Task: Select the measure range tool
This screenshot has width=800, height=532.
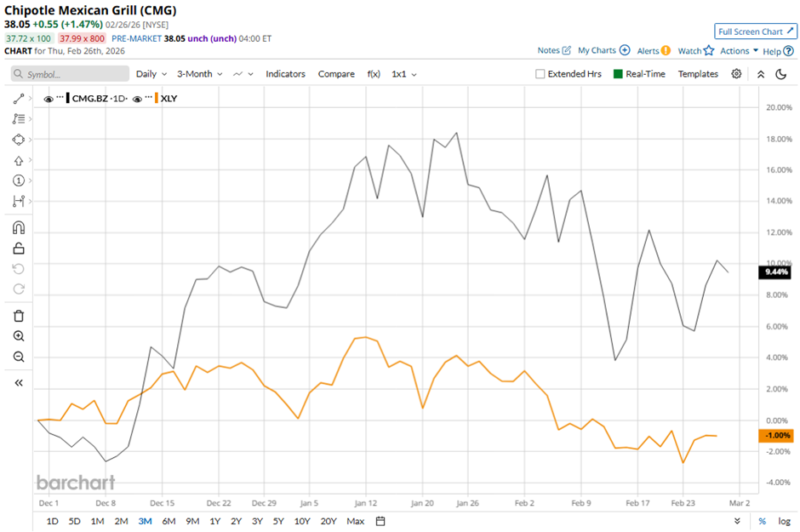Action: 19,201
